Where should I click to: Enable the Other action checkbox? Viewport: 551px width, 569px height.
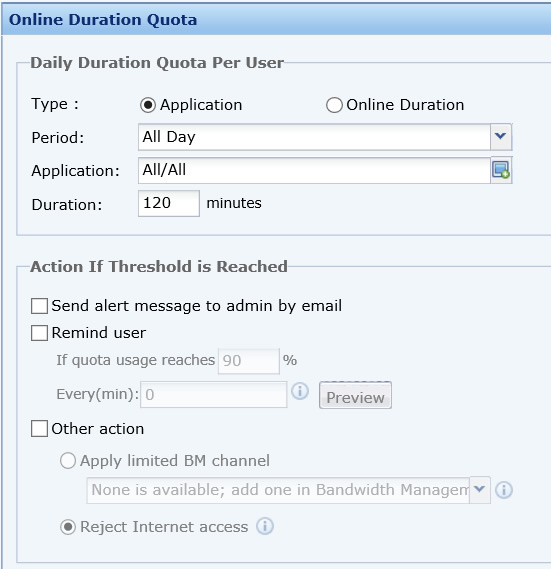tap(39, 429)
